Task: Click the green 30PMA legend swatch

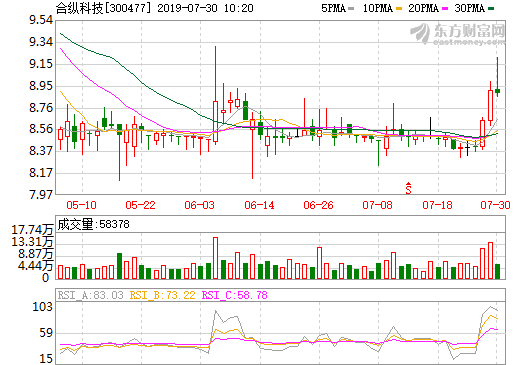Action: 491,8
